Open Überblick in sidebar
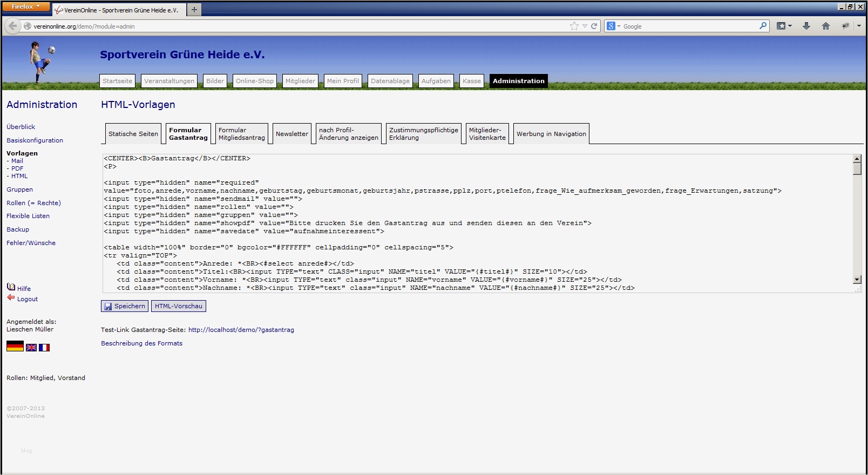The height and width of the screenshot is (475, 868). 21,127
